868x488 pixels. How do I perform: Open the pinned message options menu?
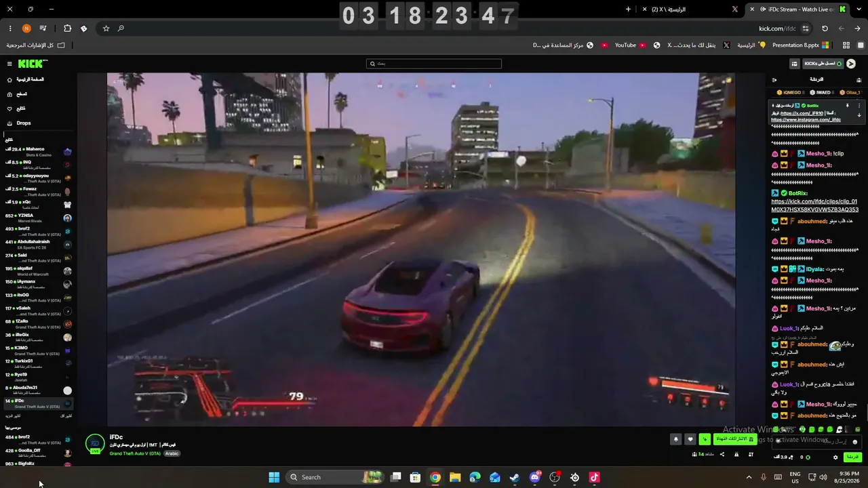tap(859, 106)
